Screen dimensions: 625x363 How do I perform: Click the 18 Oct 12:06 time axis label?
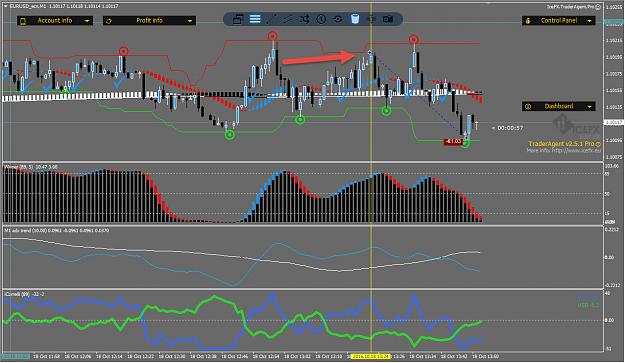(78, 356)
